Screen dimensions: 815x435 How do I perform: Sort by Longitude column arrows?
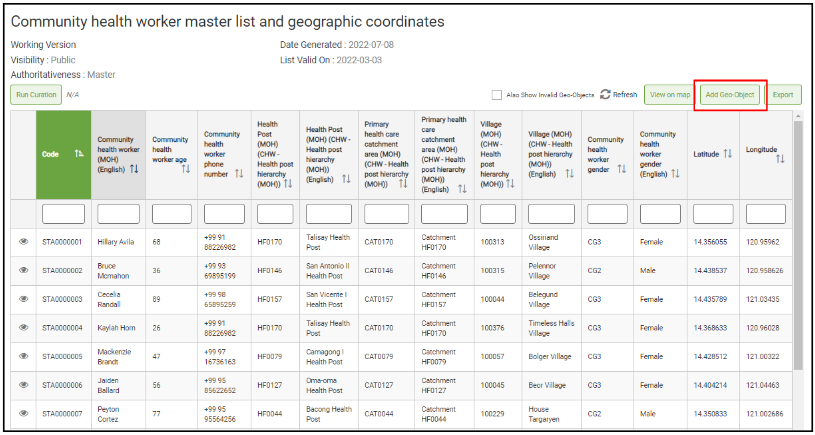(780, 159)
